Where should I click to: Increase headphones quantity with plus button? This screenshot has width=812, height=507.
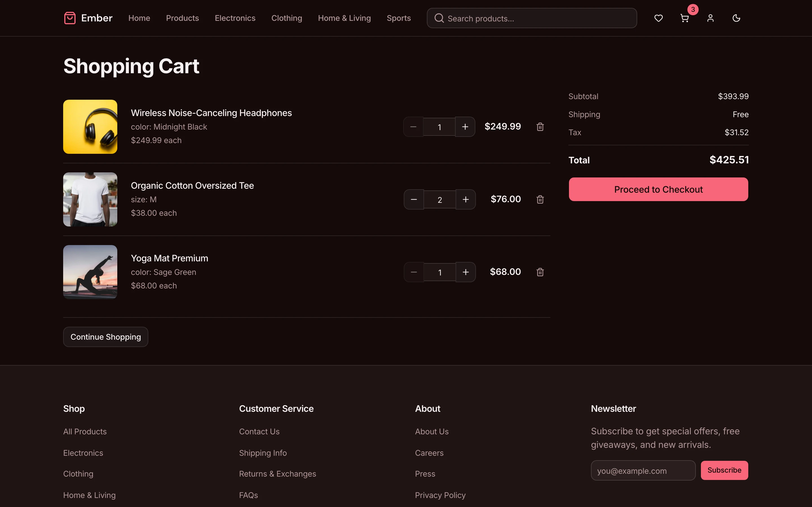pos(465,126)
